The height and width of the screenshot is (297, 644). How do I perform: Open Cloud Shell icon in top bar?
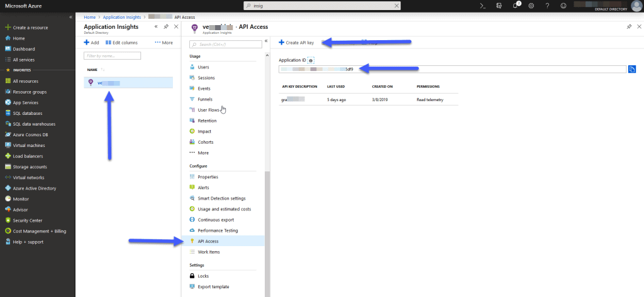pyautogui.click(x=484, y=6)
